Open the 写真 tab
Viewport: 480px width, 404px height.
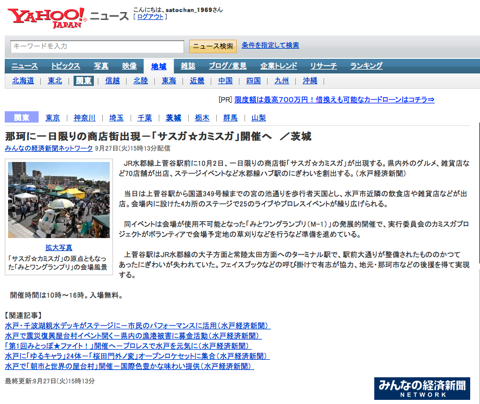101,66
